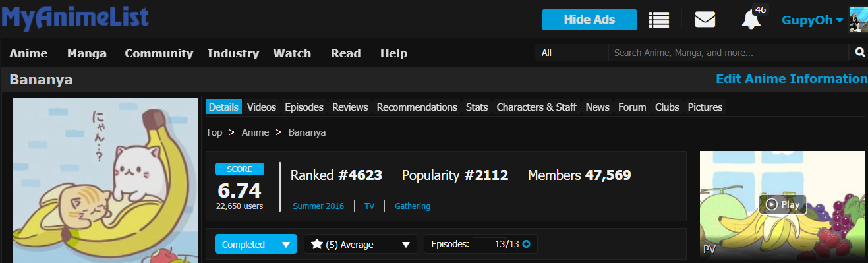
Task: Play the PV trailer video
Action: tap(782, 205)
